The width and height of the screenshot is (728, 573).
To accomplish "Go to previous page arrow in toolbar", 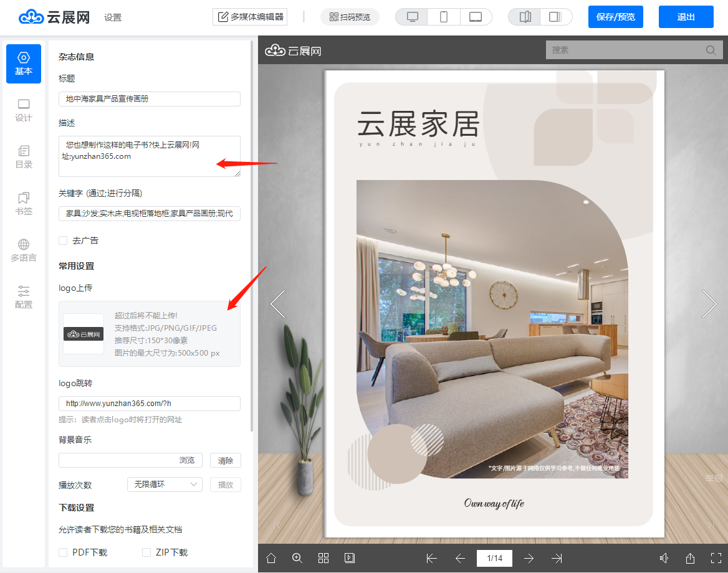I will tap(460, 558).
